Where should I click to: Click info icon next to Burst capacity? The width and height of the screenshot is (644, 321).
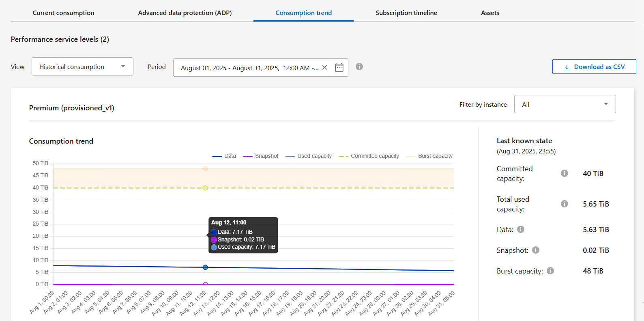(x=550, y=271)
